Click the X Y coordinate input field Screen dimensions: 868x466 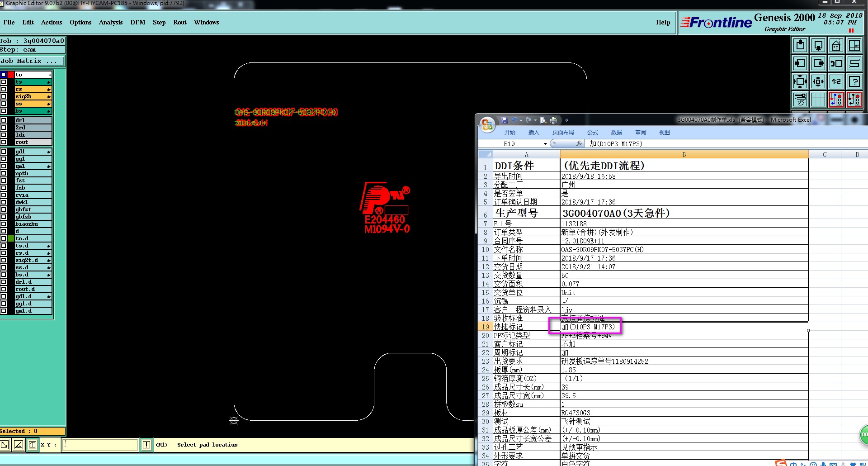pyautogui.click(x=99, y=445)
